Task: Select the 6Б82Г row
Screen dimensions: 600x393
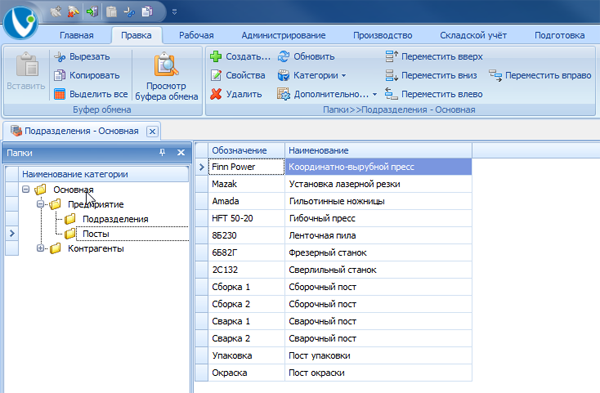Action: coord(334,253)
